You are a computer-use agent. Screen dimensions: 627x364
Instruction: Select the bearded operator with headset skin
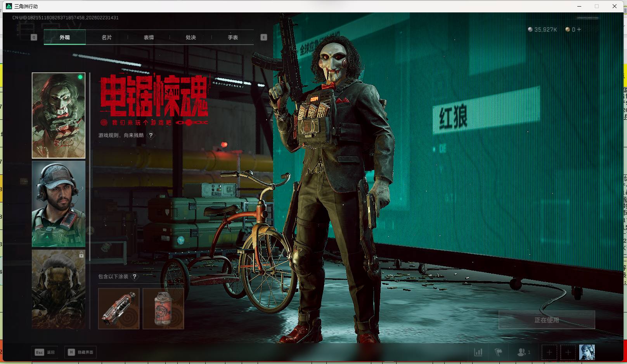tap(59, 204)
